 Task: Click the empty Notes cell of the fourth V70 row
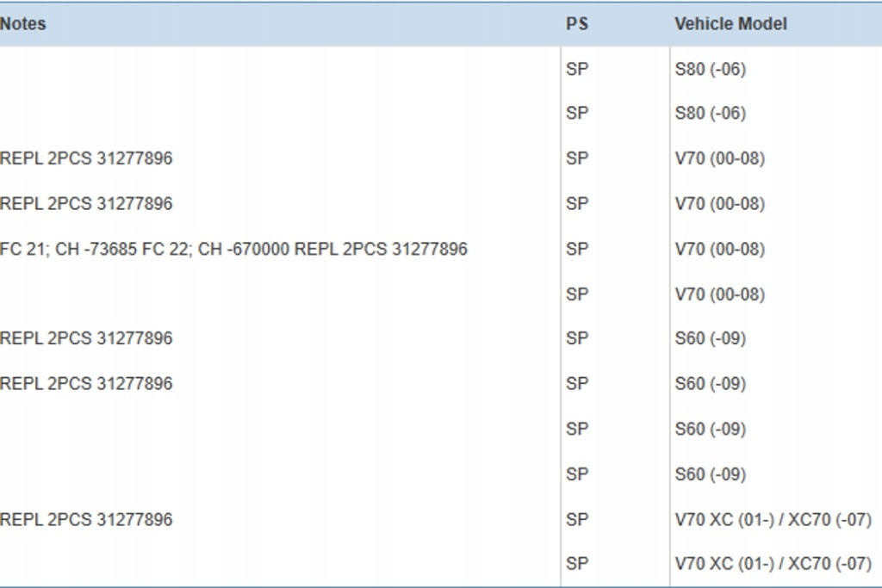pos(258,294)
